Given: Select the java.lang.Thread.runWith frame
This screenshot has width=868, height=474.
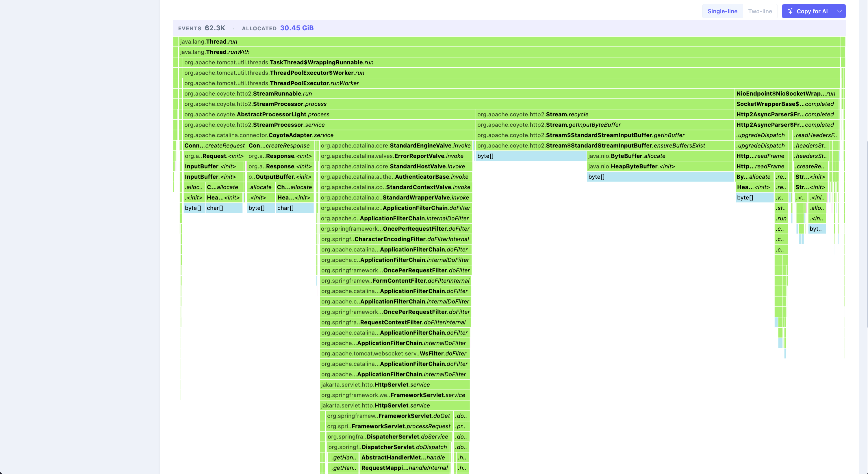Looking at the screenshot, I should coord(509,52).
